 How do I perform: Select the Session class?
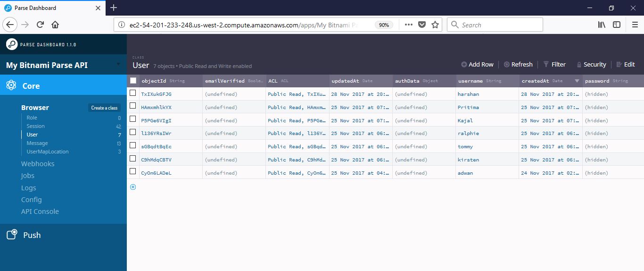point(36,126)
